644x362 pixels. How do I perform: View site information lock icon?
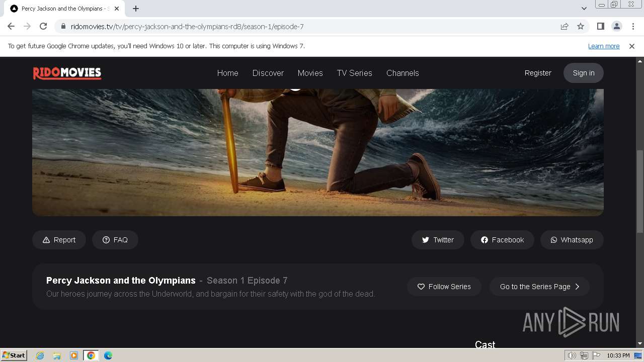(63, 27)
